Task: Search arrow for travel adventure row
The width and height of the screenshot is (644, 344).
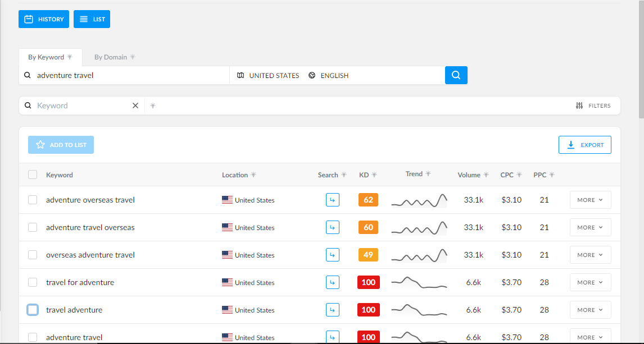Action: pos(333,310)
